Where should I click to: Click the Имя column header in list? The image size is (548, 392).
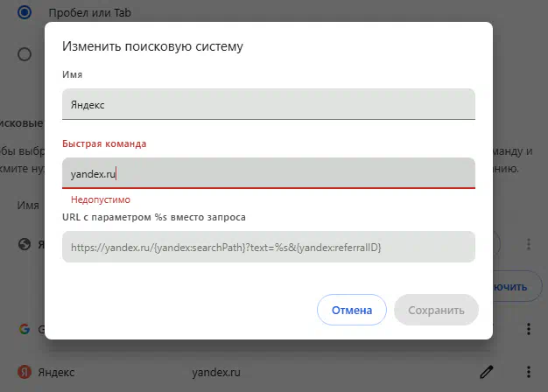point(28,205)
